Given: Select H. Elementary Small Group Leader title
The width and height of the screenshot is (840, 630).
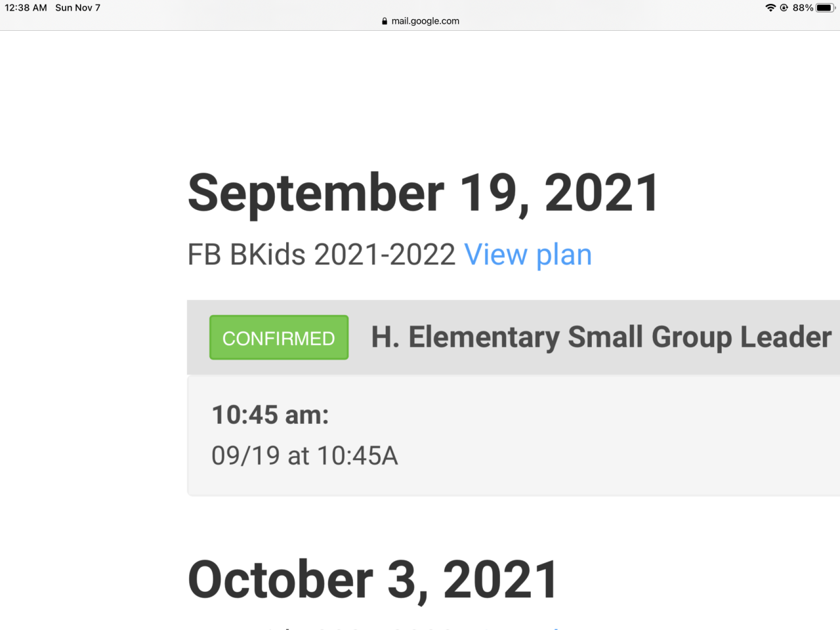Looking at the screenshot, I should (x=601, y=337).
